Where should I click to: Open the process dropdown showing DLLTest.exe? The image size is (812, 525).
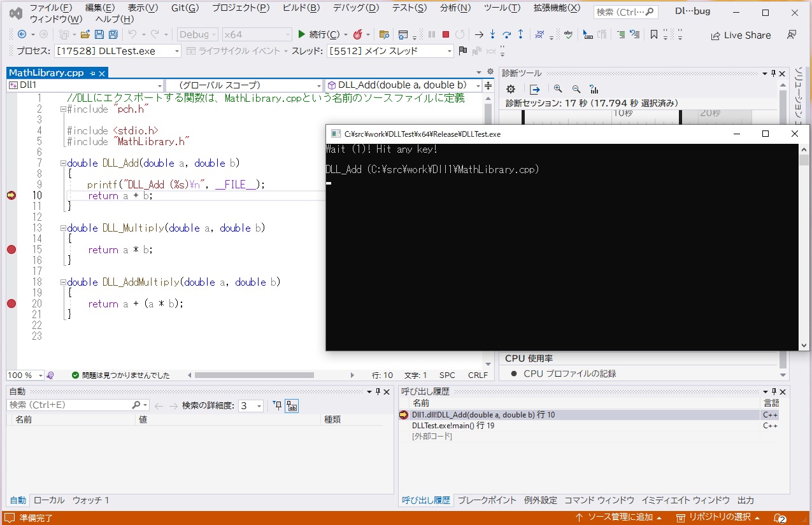click(118, 51)
